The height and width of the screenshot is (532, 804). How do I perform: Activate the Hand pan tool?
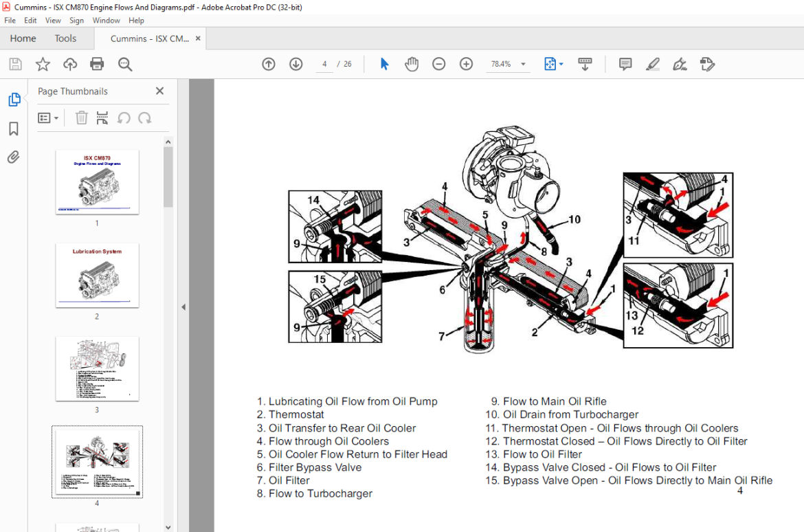pos(412,64)
